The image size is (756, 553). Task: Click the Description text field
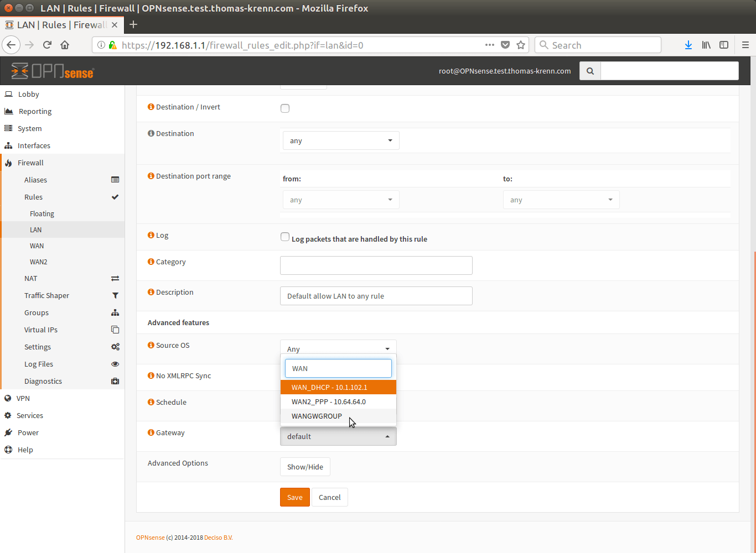376,296
